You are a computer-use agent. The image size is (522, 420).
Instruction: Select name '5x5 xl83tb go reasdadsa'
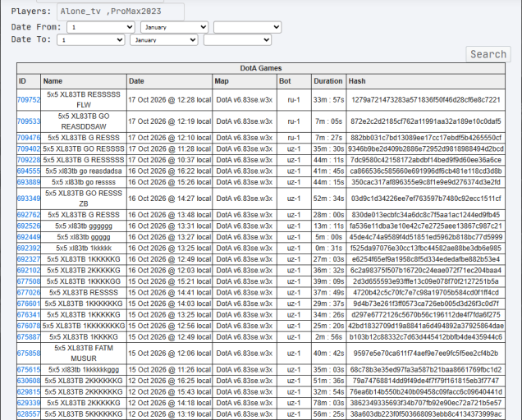coord(84,171)
